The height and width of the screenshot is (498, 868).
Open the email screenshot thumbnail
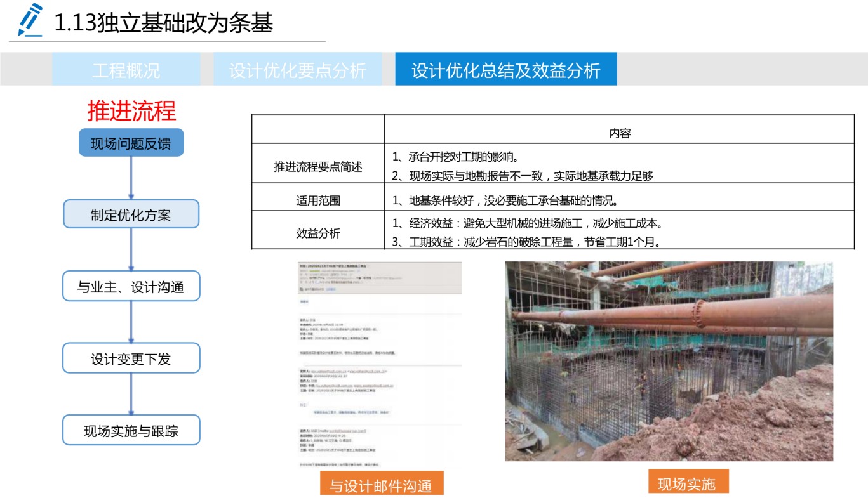(x=380, y=364)
